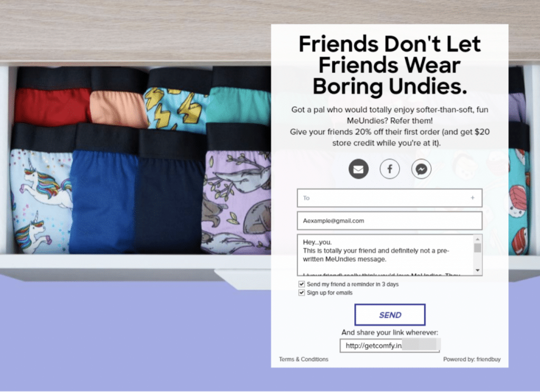Image resolution: width=540 pixels, height=392 pixels.
Task: Focus the To recipient field
Action: pos(390,198)
